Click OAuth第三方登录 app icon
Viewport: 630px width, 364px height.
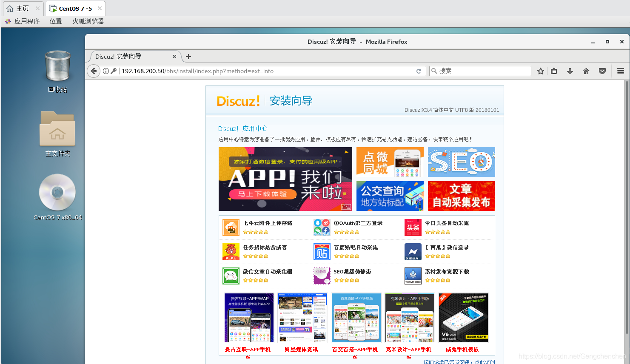(x=322, y=227)
